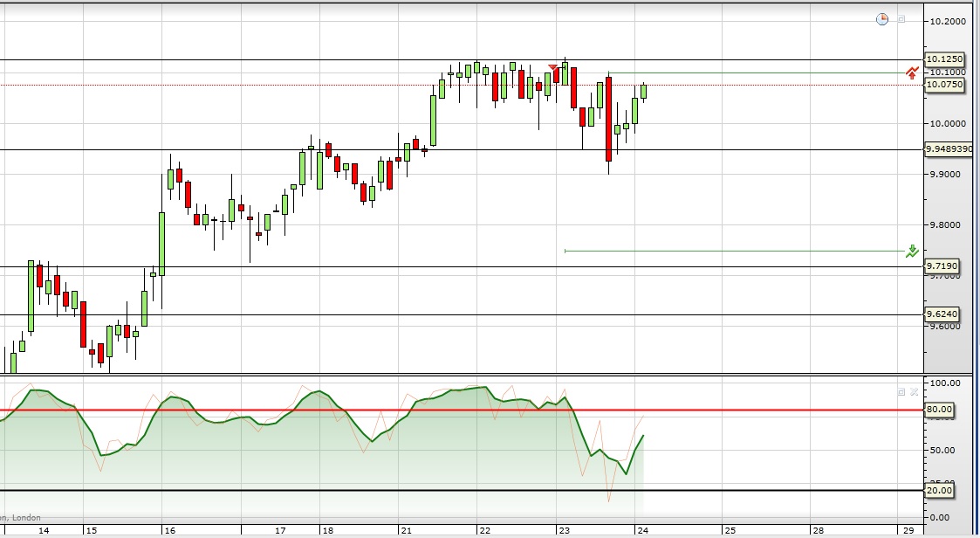
Task: Click date 28 on the time axis
Action: [818, 530]
